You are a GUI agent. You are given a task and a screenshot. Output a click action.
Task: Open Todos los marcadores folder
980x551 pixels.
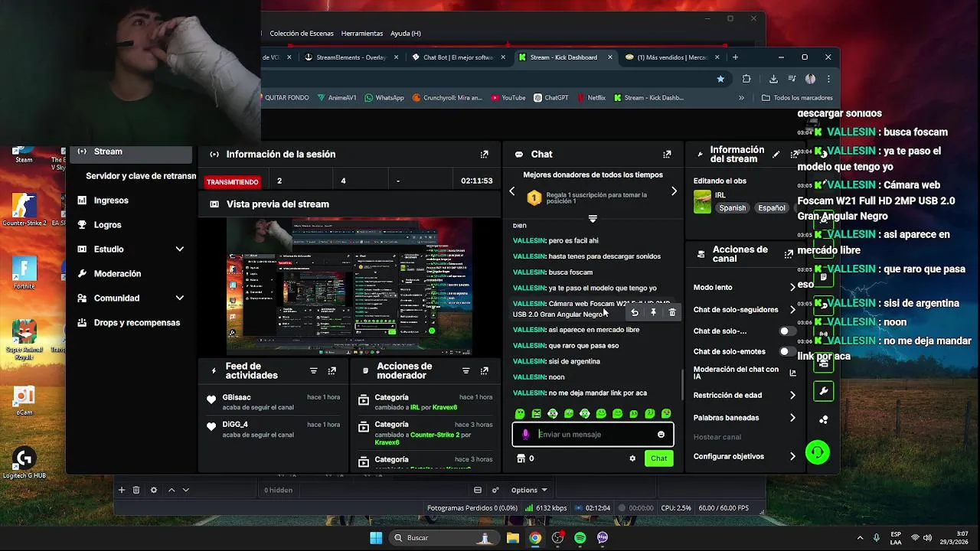[x=797, y=98]
